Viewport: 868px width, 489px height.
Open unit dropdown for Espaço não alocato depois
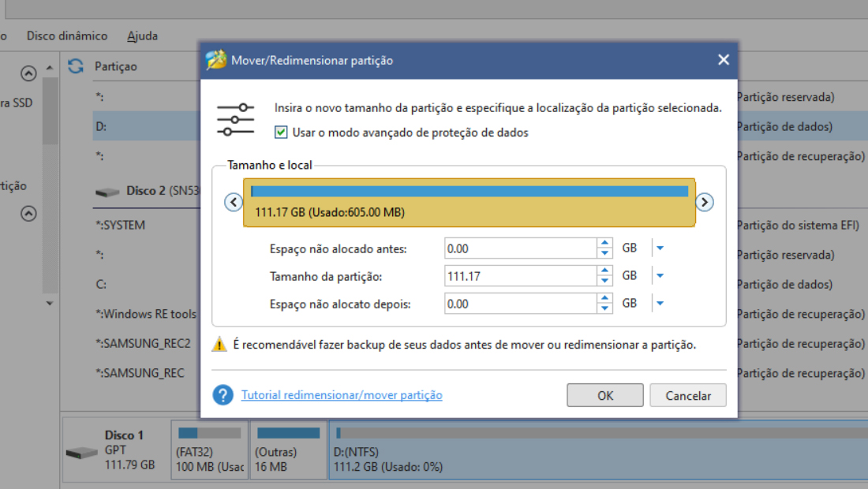660,304
